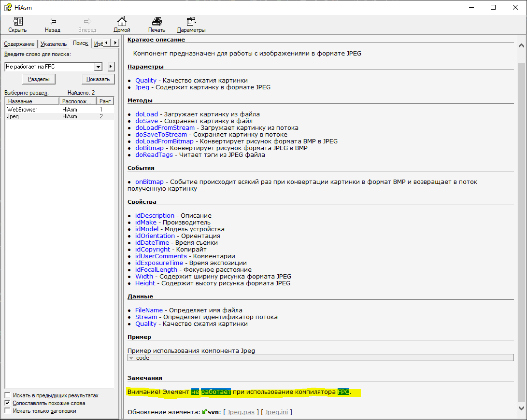Open the Параметры options icon
Image resolution: width=527 pixels, height=420 pixels.
(191, 22)
